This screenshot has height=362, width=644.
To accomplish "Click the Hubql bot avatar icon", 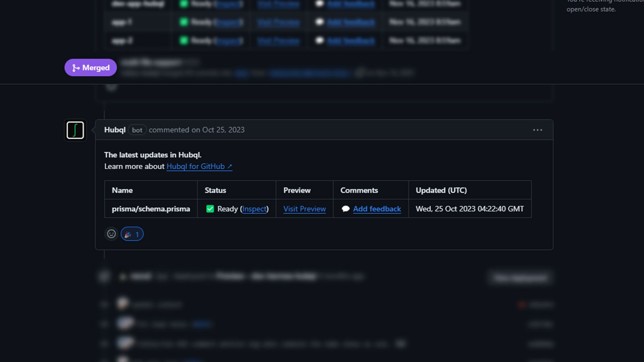I will coord(75,130).
